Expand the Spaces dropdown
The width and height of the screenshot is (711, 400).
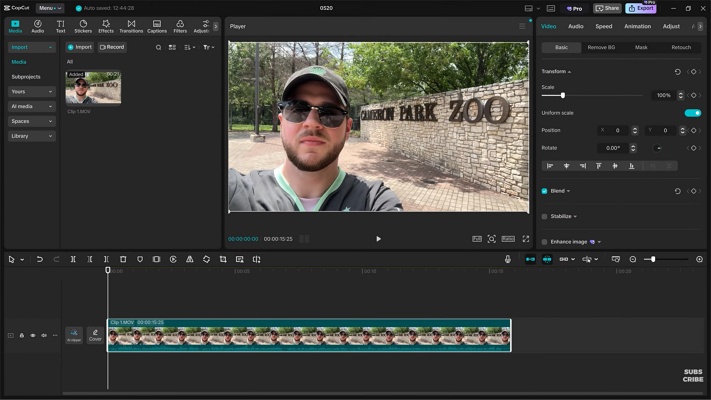pyautogui.click(x=31, y=121)
